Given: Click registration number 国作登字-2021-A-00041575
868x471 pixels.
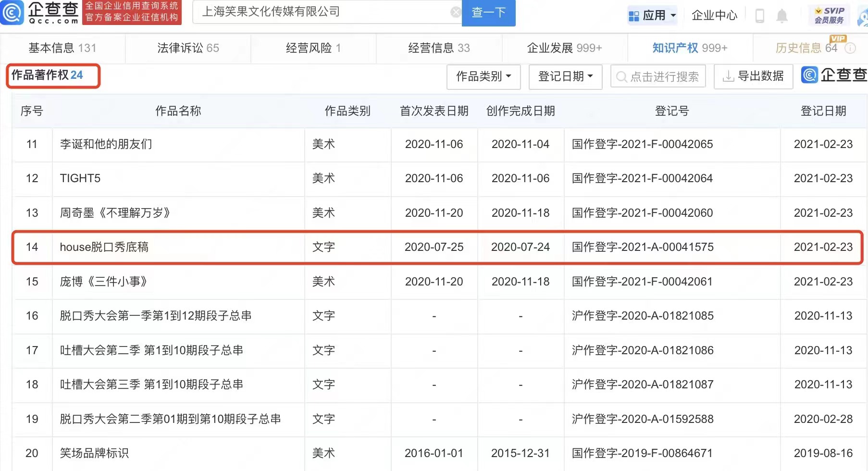Looking at the screenshot, I should (x=643, y=247).
